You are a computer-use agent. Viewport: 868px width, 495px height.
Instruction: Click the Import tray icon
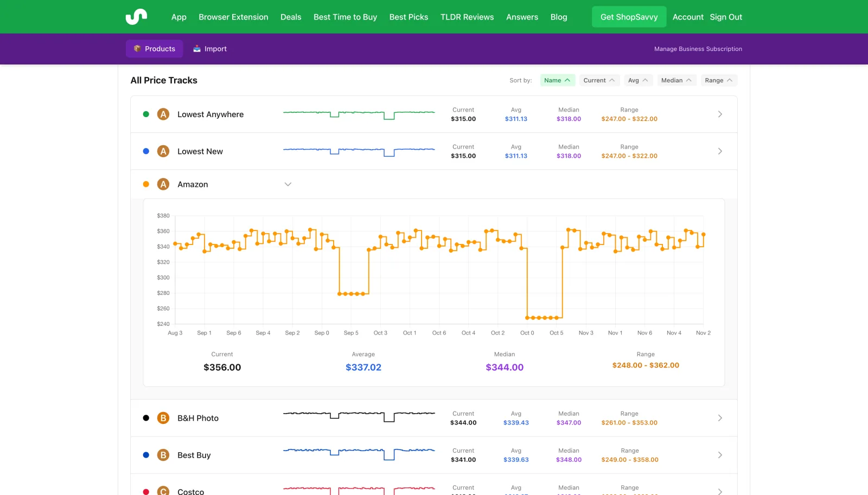(197, 49)
